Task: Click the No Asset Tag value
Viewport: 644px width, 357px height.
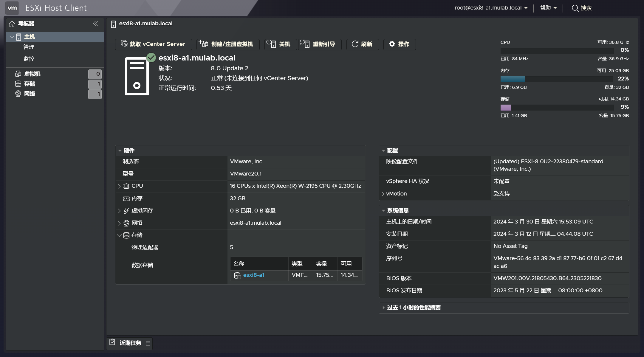Action: [510, 246]
